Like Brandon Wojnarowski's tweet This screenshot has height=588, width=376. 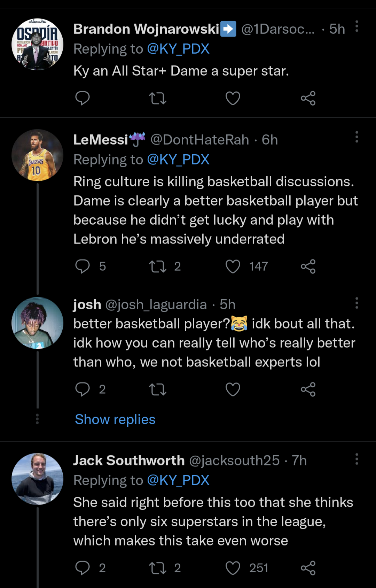(x=233, y=98)
